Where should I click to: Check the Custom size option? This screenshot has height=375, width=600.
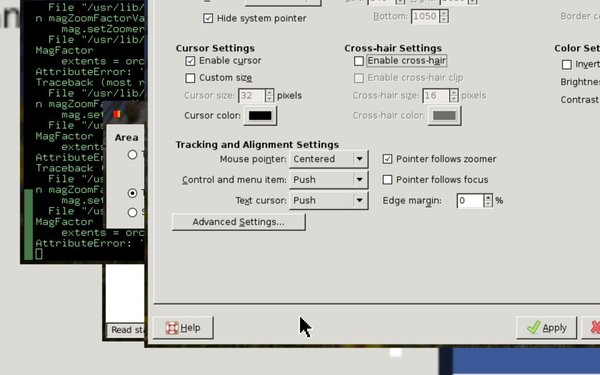tap(190, 78)
